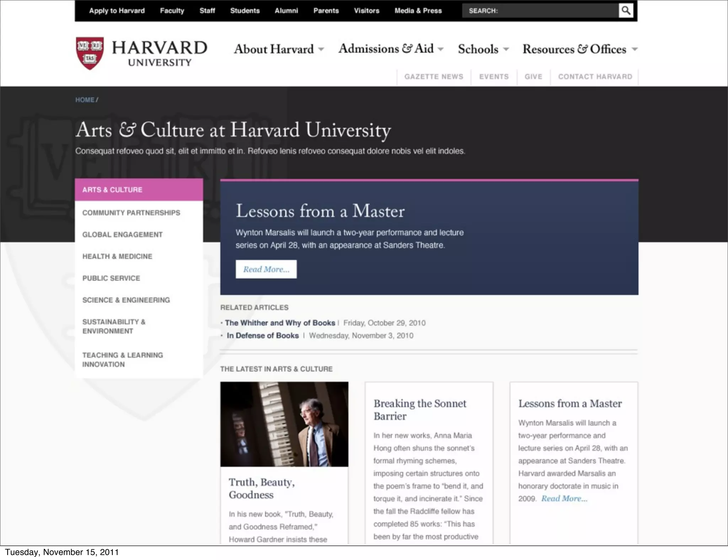Open Science & Engineering sidebar item

click(126, 300)
